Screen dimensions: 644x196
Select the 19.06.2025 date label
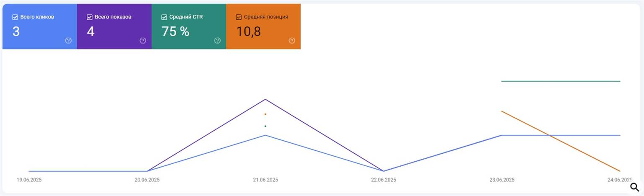click(x=29, y=180)
